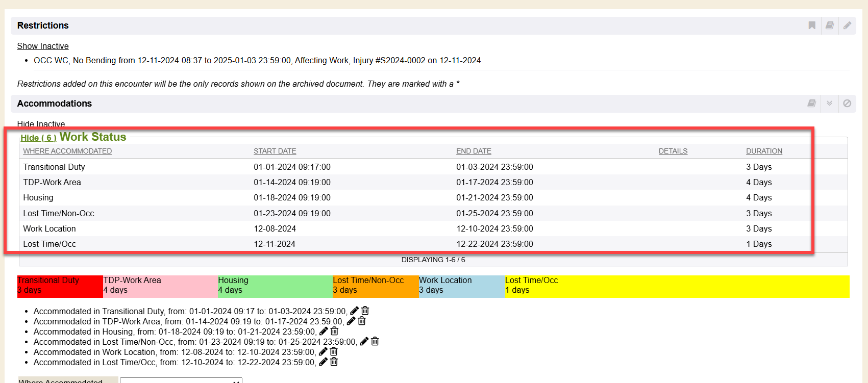Click the book icon in Accommodations header
Viewport: 868px width, 383px height.
click(811, 104)
